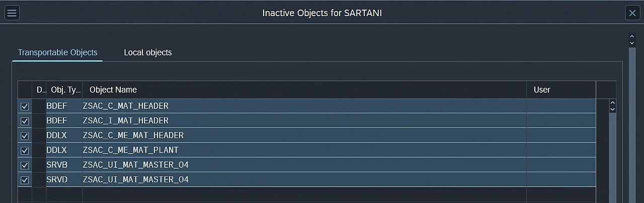Image resolution: width=644 pixels, height=203 pixels.
Task: Open the hamburger menu icon
Action: [12, 13]
